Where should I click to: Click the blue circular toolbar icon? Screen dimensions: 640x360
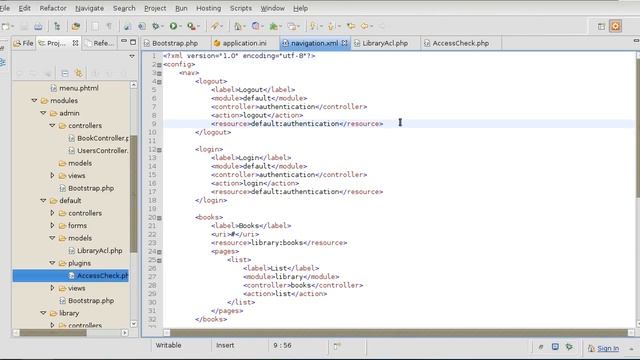pyautogui.click(x=256, y=27)
